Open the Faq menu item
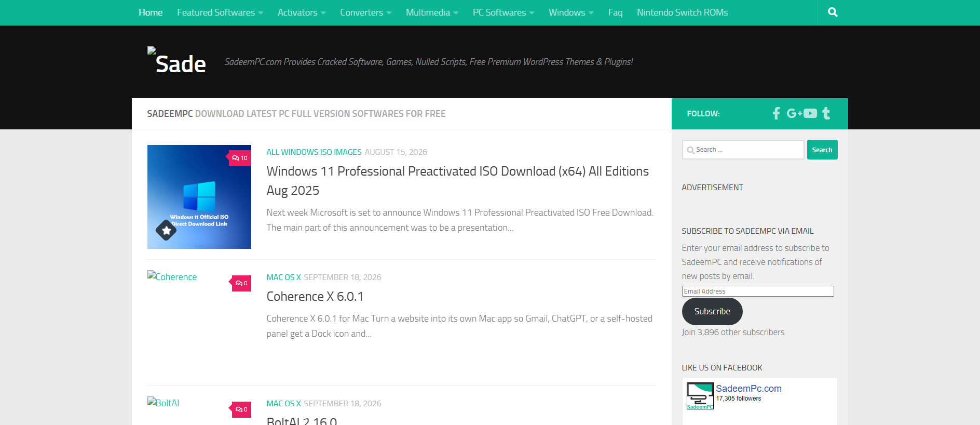This screenshot has width=980, height=425. tap(615, 12)
